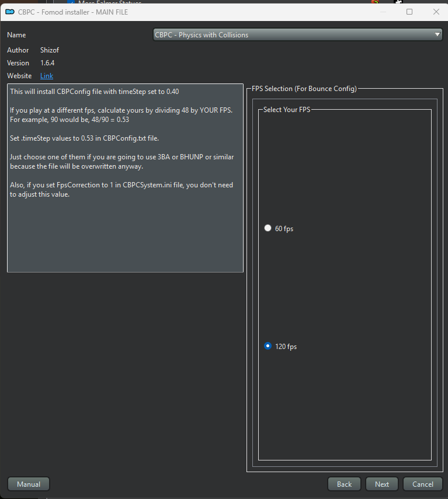Close the Fomod installer window
448x499 pixels.
point(436,12)
